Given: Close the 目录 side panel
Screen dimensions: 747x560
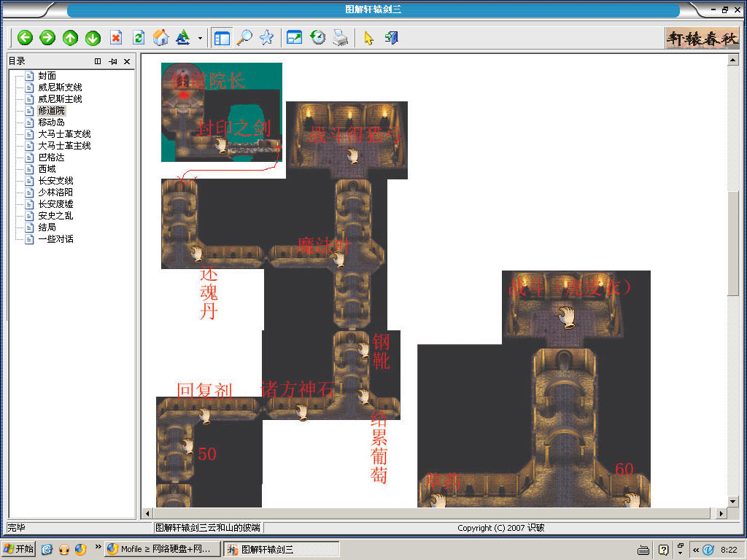Looking at the screenshot, I should pyautogui.click(x=127, y=62).
